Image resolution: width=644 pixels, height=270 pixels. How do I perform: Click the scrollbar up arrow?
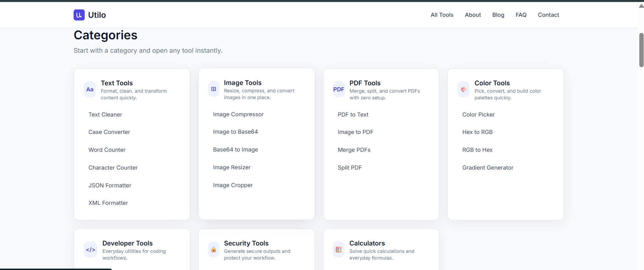click(641, 6)
